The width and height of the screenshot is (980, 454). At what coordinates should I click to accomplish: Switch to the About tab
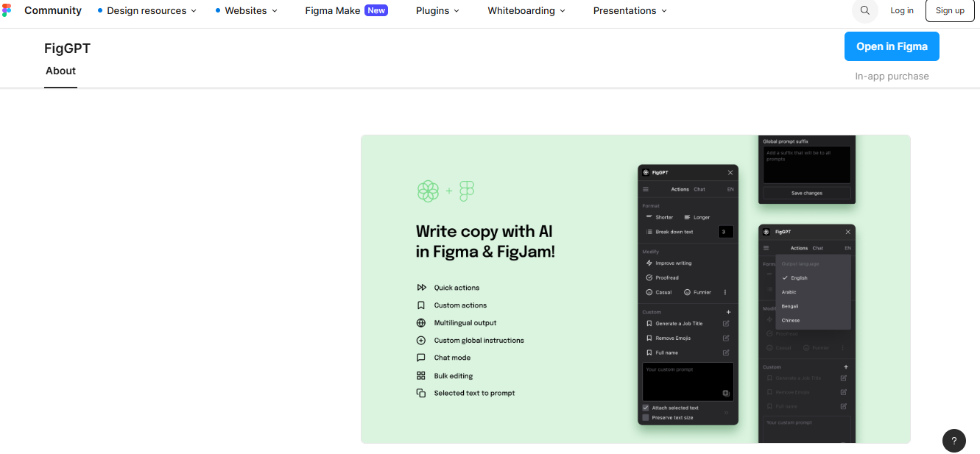point(60,71)
